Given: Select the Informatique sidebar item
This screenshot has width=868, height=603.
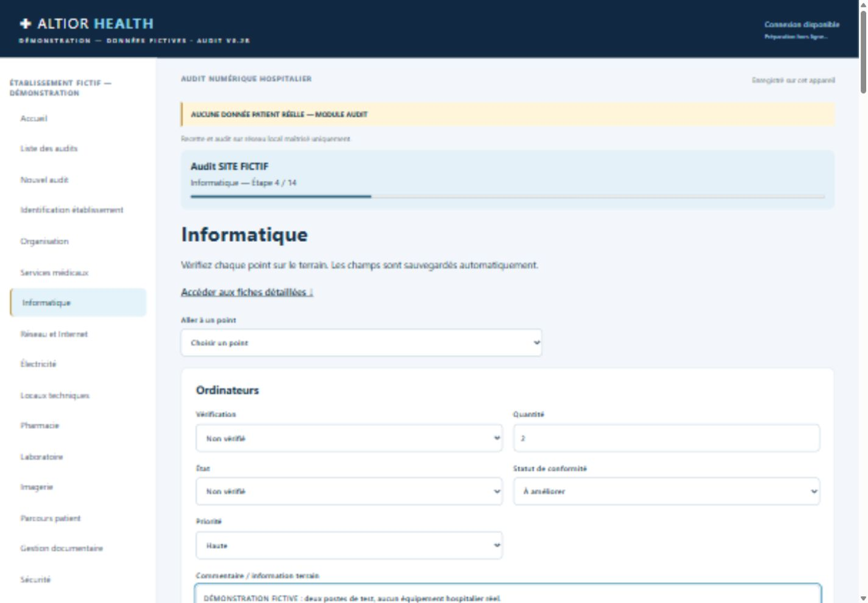Looking at the screenshot, I should [x=78, y=303].
